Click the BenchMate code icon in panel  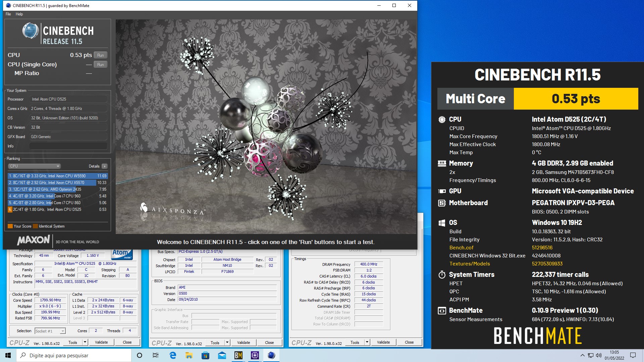[x=442, y=310]
